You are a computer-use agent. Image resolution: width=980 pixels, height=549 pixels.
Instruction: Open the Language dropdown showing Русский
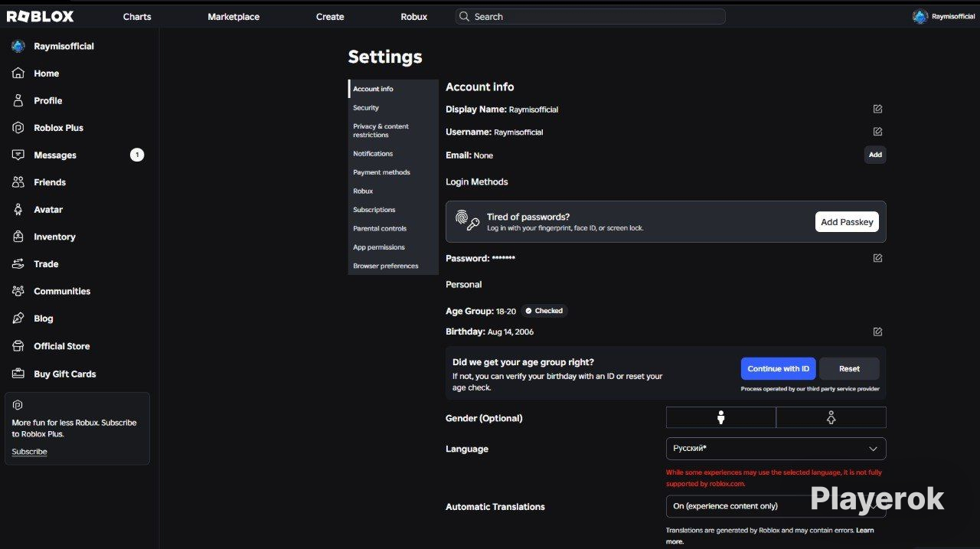pyautogui.click(x=776, y=449)
